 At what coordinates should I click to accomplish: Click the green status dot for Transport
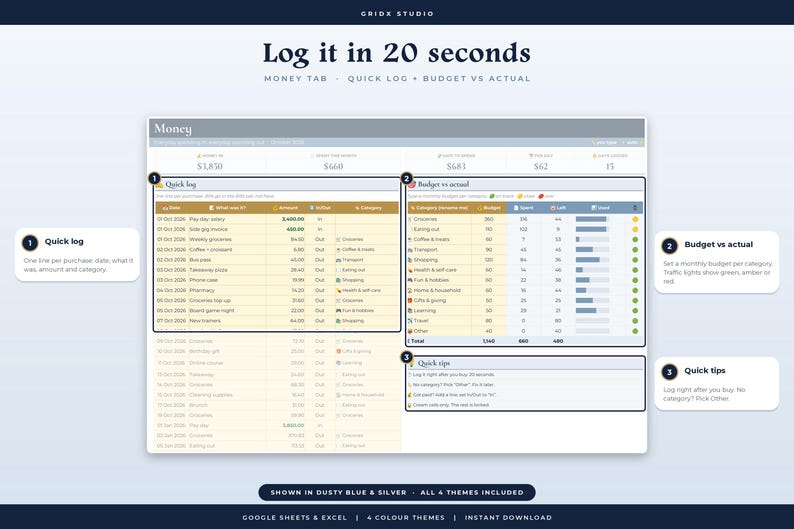pos(635,250)
